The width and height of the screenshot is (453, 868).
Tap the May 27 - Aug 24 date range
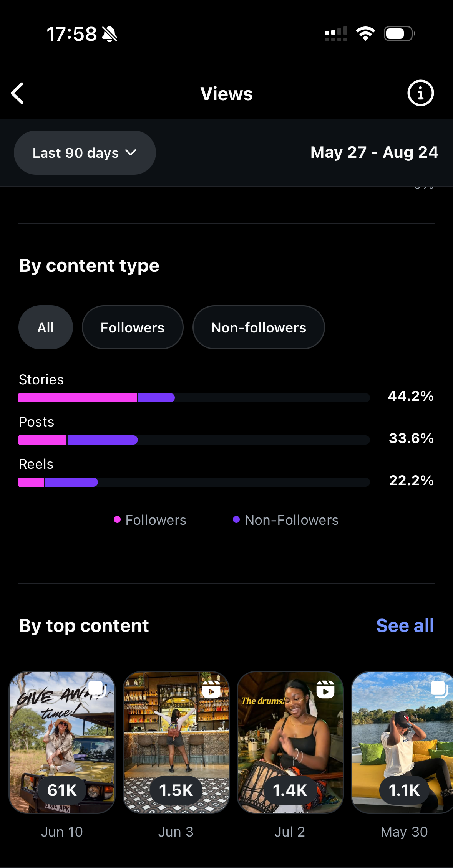point(374,152)
